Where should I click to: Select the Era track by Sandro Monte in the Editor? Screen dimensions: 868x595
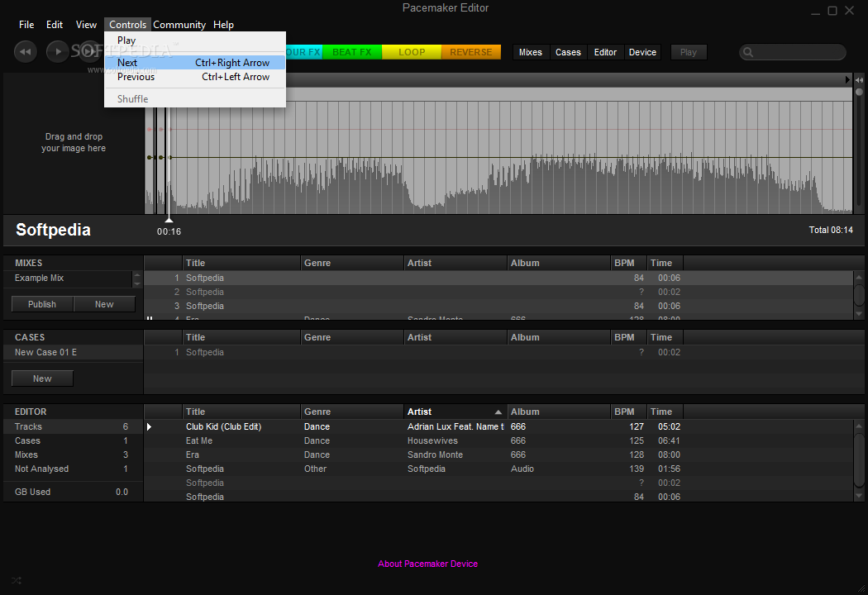[x=498, y=455]
